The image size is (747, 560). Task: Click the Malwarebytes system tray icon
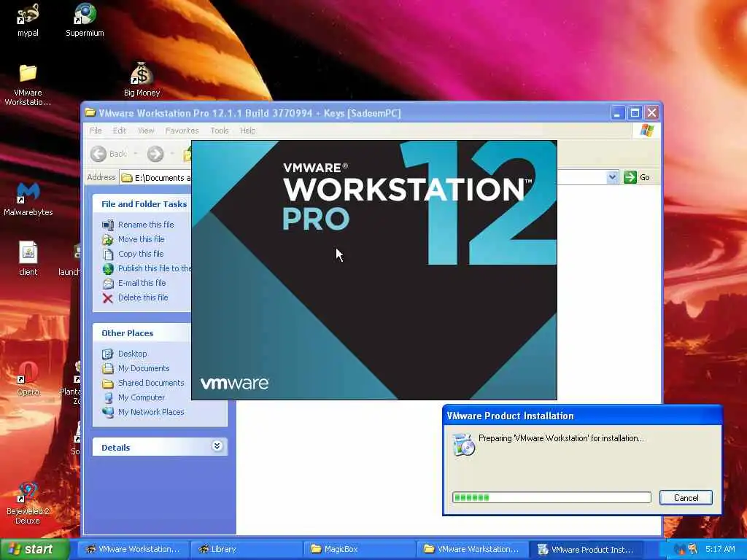tap(679, 549)
